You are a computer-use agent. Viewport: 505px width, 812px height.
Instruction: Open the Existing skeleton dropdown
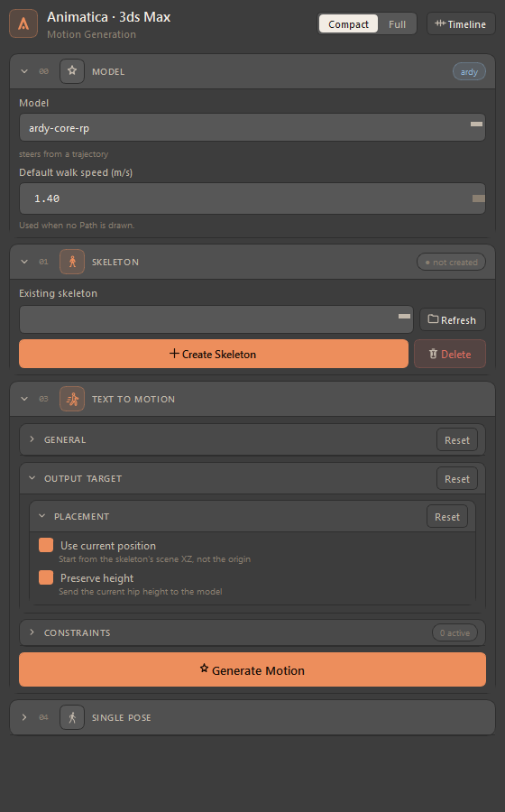click(216, 319)
